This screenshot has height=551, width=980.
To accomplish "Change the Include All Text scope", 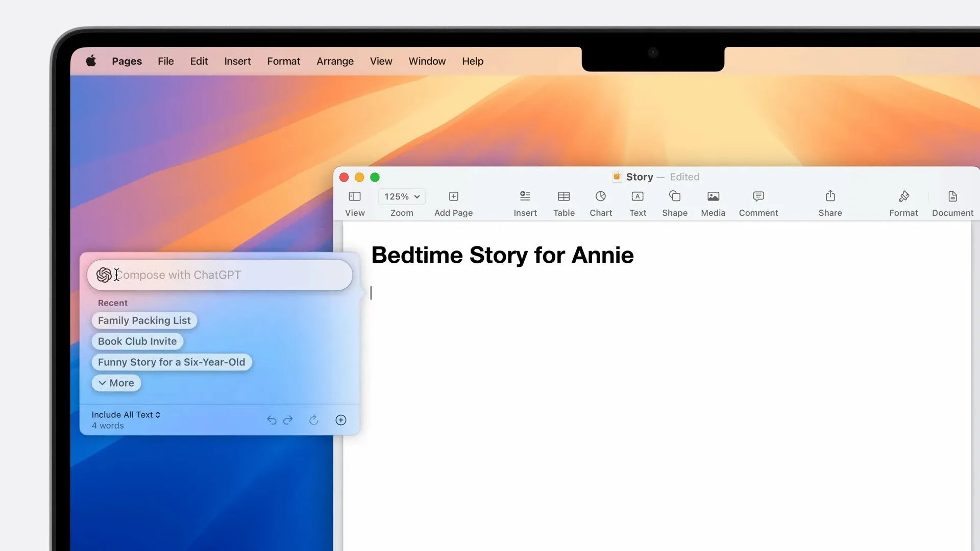I will click(x=126, y=414).
